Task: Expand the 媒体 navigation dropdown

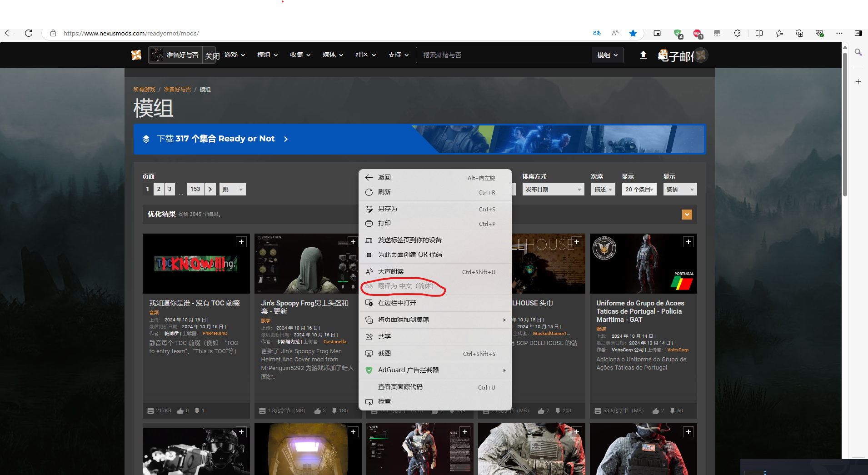Action: [333, 55]
